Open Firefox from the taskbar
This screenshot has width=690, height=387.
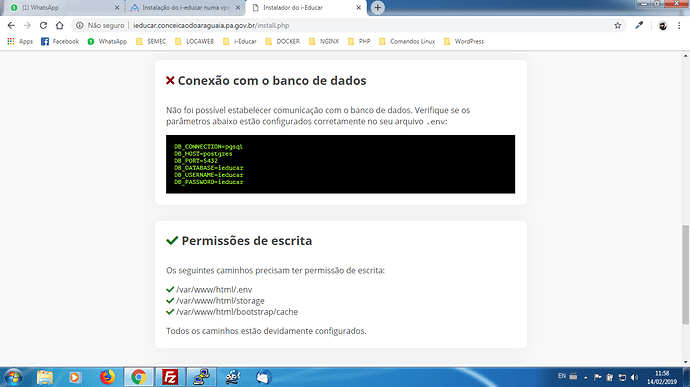pyautogui.click(x=107, y=377)
